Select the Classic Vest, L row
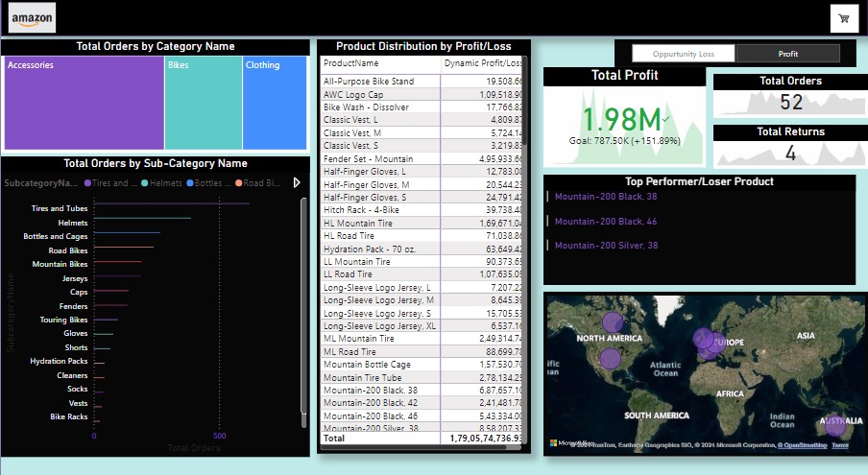 tap(422, 120)
